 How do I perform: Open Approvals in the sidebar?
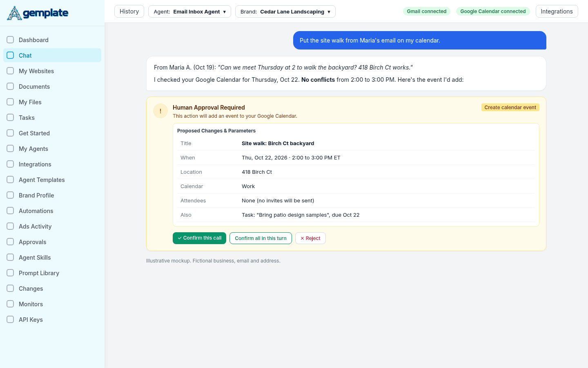(x=52, y=242)
